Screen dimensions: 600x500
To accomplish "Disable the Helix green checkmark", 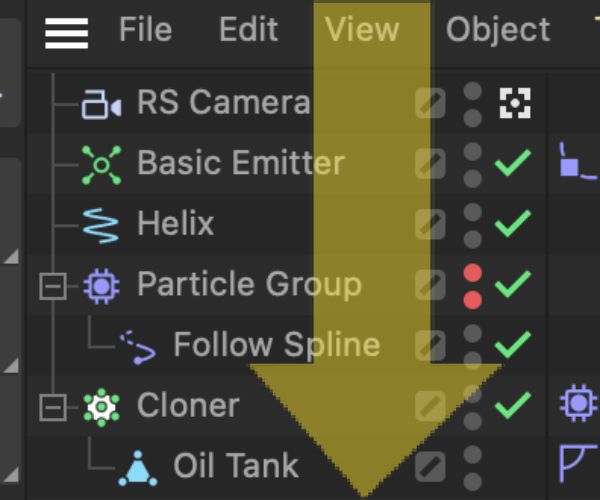I will (x=513, y=223).
